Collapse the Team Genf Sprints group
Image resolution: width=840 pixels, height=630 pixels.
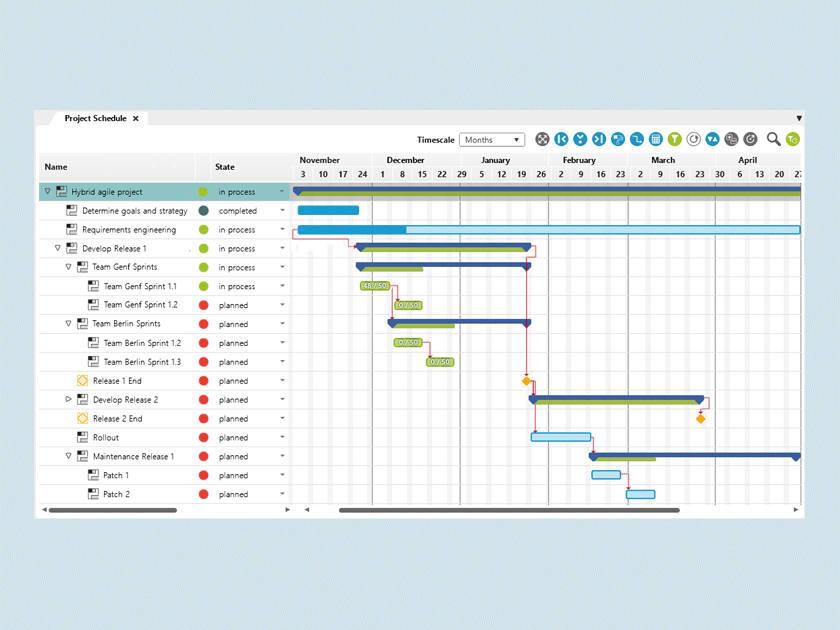pos(69,268)
